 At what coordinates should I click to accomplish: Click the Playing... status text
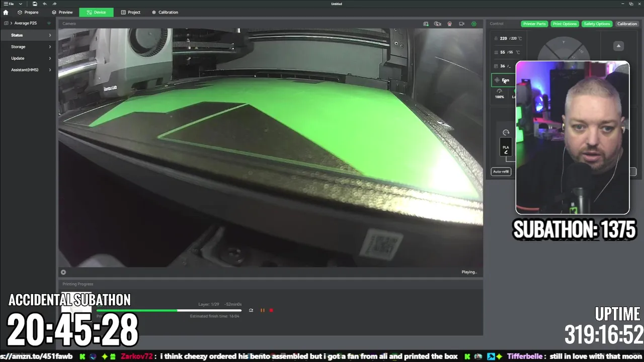pyautogui.click(x=469, y=272)
